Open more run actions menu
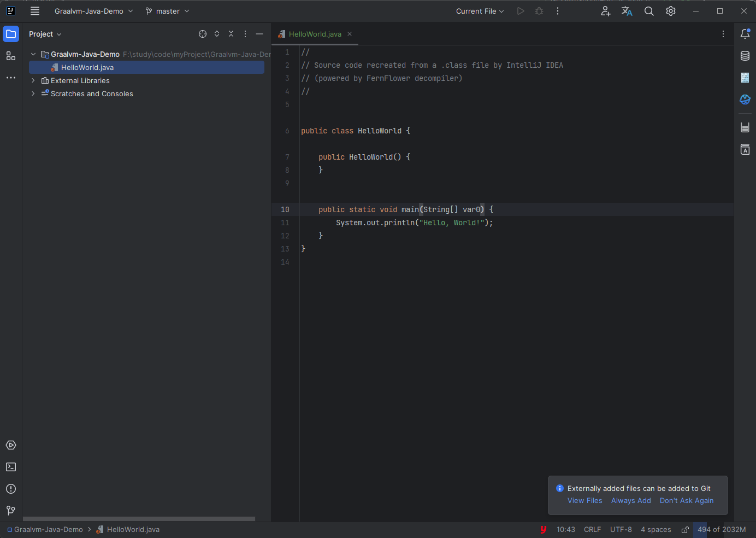The image size is (756, 538). (x=558, y=11)
